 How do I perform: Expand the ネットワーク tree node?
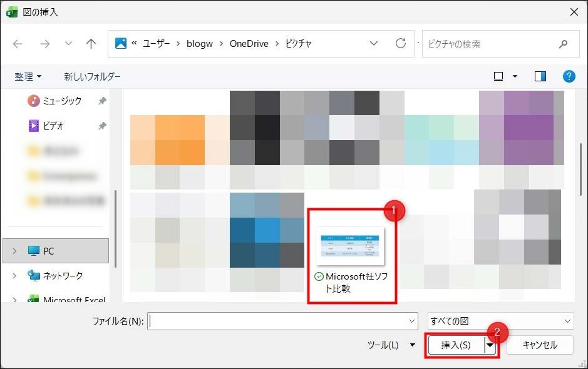pos(15,276)
